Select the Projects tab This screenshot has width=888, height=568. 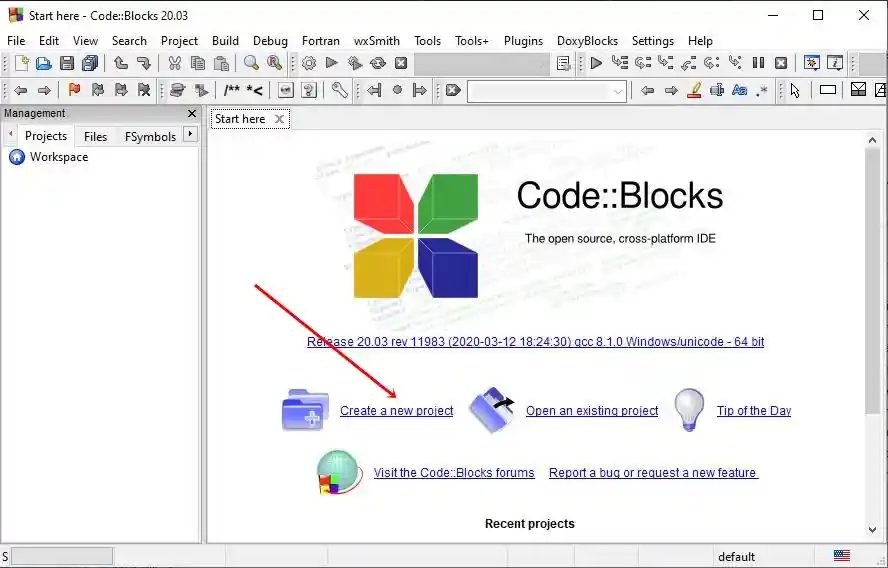tap(46, 136)
